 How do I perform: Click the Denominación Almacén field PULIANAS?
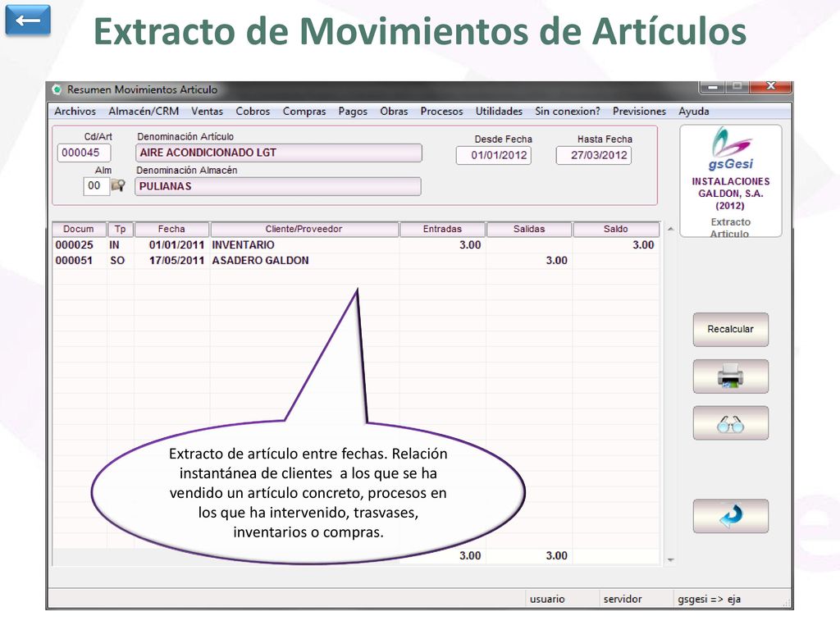277,186
